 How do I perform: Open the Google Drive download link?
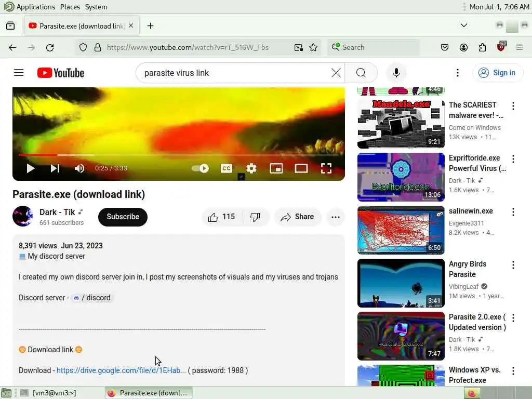click(121, 370)
